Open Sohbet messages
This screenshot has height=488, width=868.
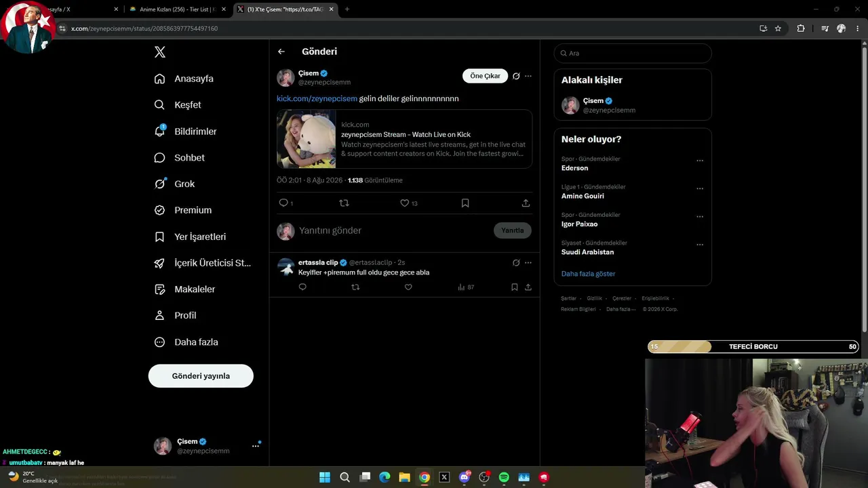click(180, 158)
